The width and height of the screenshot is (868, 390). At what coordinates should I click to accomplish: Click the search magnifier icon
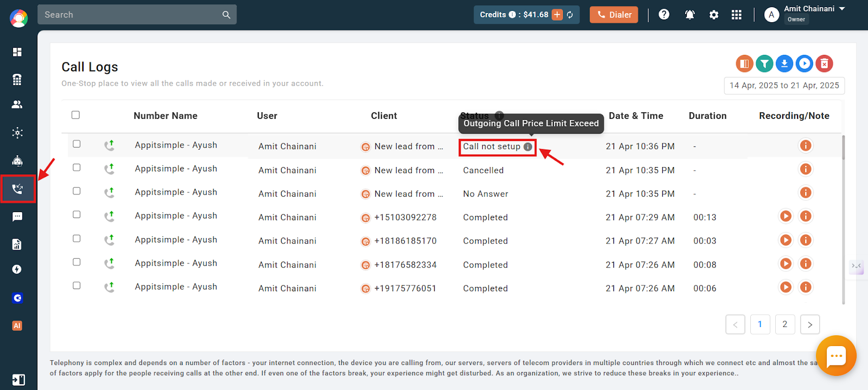pyautogui.click(x=226, y=15)
